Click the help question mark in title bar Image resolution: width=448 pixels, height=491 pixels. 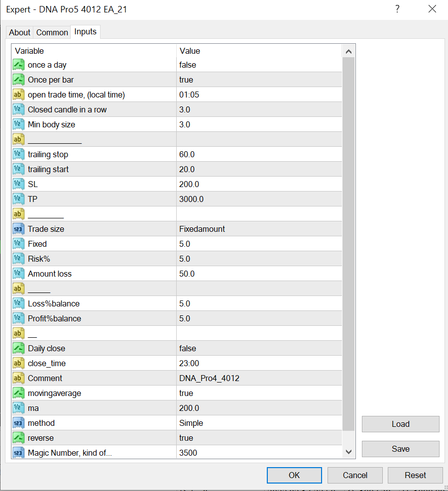(397, 9)
